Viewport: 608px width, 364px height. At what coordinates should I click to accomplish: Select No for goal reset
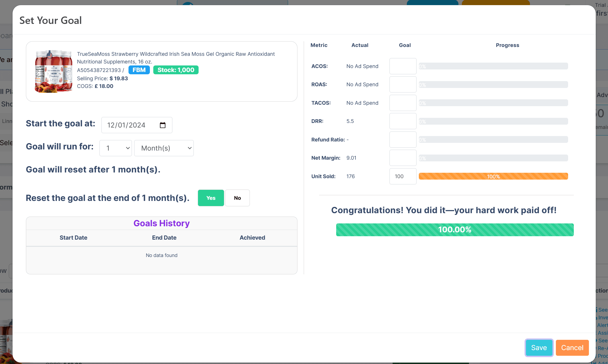click(237, 198)
